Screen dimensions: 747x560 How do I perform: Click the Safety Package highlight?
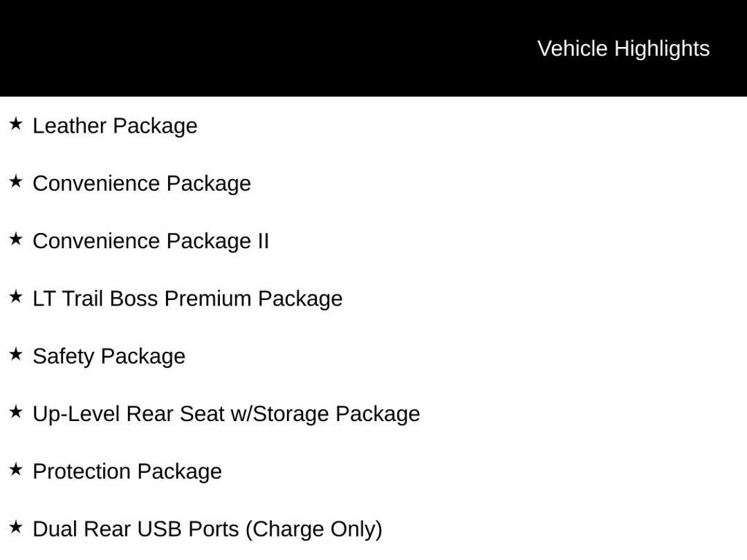[109, 356]
